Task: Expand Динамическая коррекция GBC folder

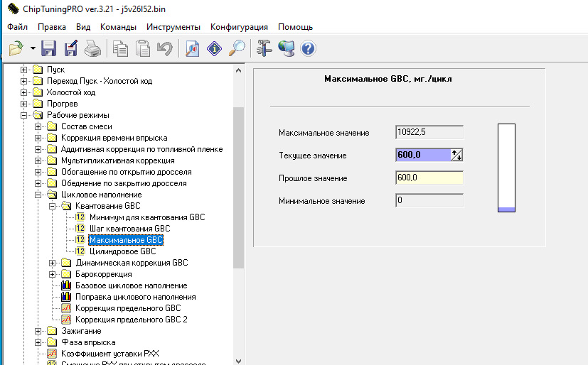Action: coord(52,263)
